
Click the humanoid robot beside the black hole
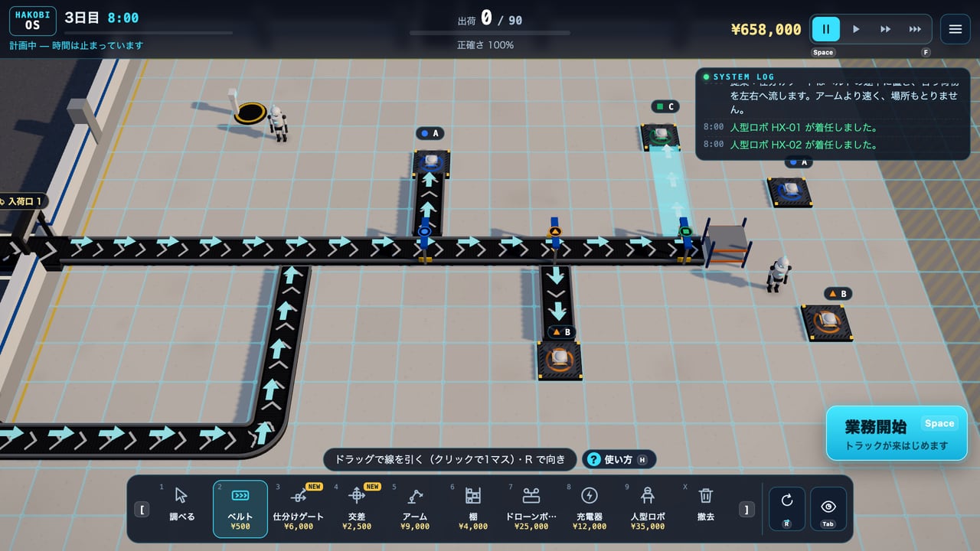[278, 122]
